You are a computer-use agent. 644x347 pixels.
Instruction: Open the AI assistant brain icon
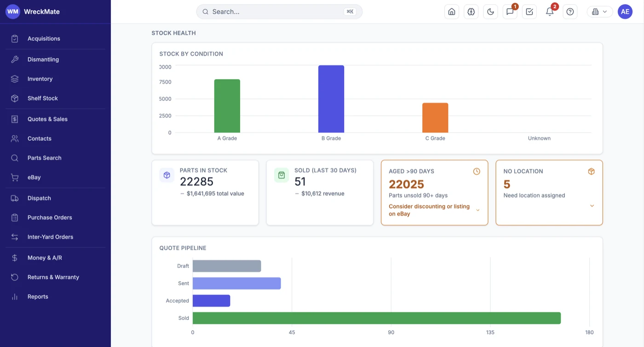471,12
